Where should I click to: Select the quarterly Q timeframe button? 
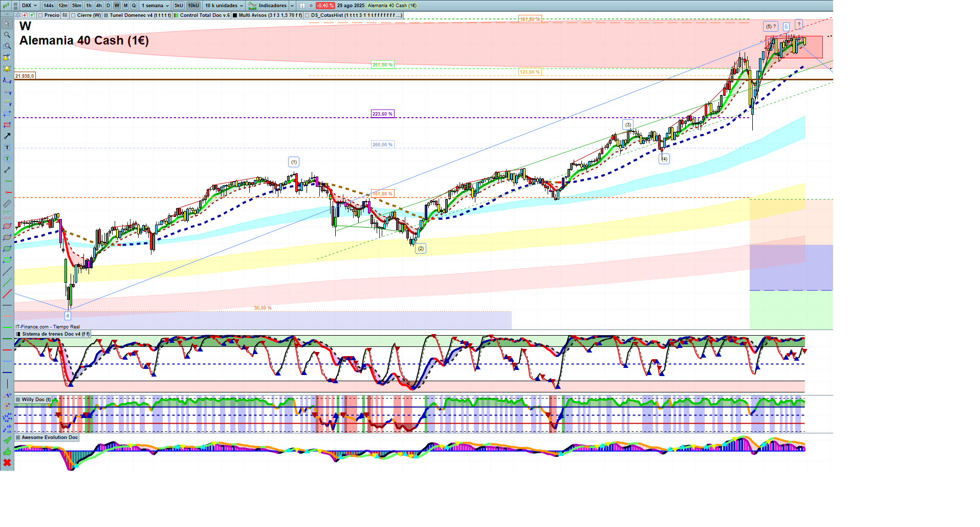pyautogui.click(x=134, y=6)
